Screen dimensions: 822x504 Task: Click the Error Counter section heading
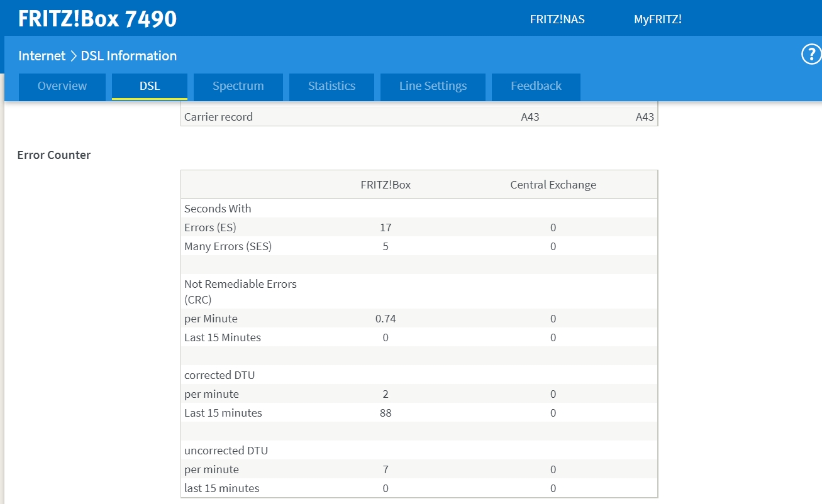click(54, 155)
